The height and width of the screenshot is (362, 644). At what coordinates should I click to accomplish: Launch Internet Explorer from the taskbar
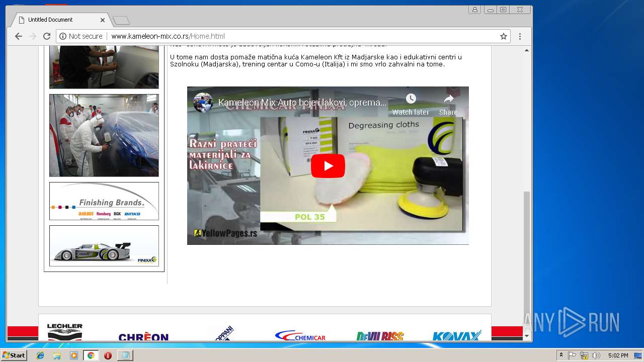[40, 355]
